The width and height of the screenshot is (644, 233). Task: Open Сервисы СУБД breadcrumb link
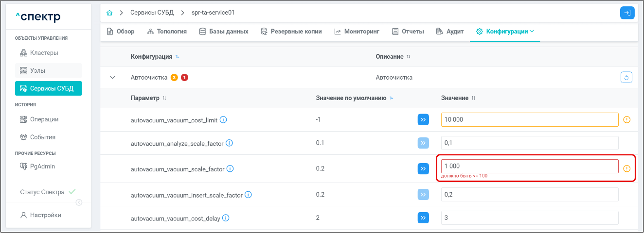[x=152, y=12]
